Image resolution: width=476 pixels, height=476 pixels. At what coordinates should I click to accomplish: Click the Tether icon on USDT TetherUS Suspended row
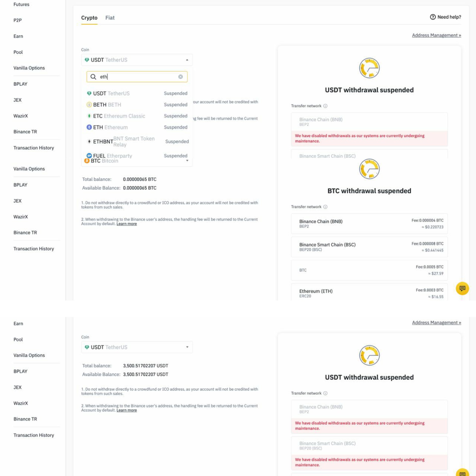pos(89,93)
